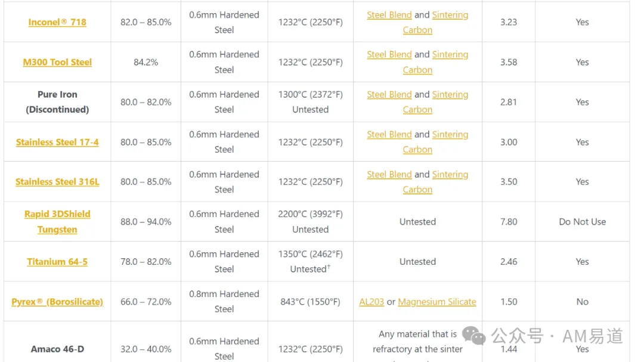Click Steel Blend link in Inconel row
The image size is (644, 362).
[389, 15]
